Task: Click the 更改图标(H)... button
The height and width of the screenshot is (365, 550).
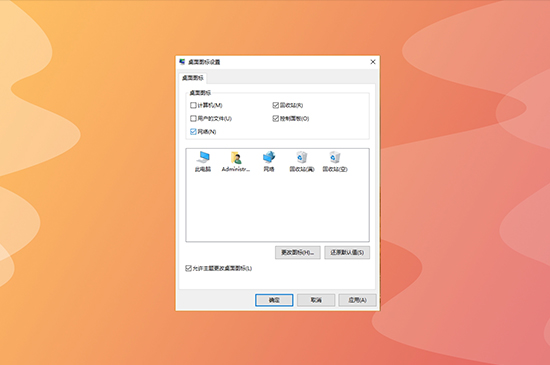Action: [x=297, y=252]
